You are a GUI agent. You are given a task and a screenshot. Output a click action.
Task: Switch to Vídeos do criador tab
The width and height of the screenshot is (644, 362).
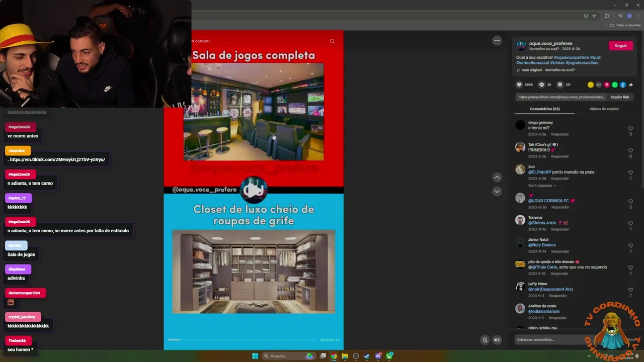(x=604, y=109)
